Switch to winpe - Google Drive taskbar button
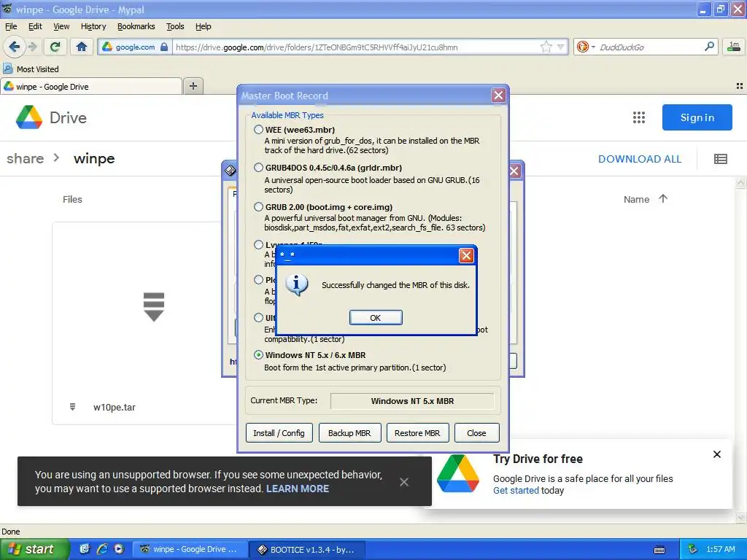Screen dimensions: 747x560 point(190,550)
